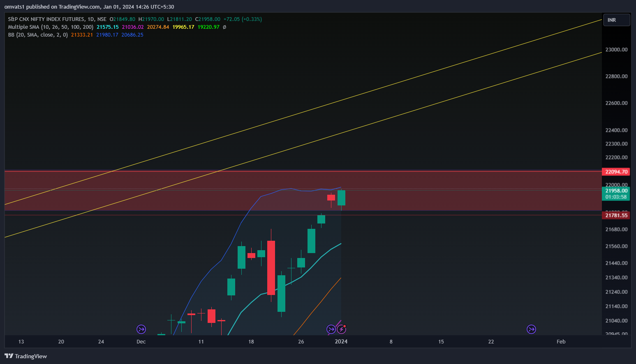Click the orange BB value 21333.21
This screenshot has width=636, height=364.
point(82,35)
